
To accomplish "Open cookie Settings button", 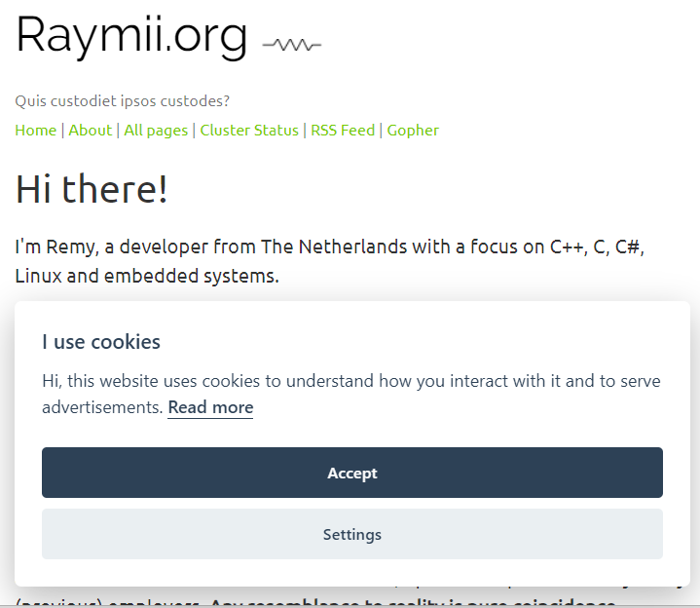I will point(351,534).
